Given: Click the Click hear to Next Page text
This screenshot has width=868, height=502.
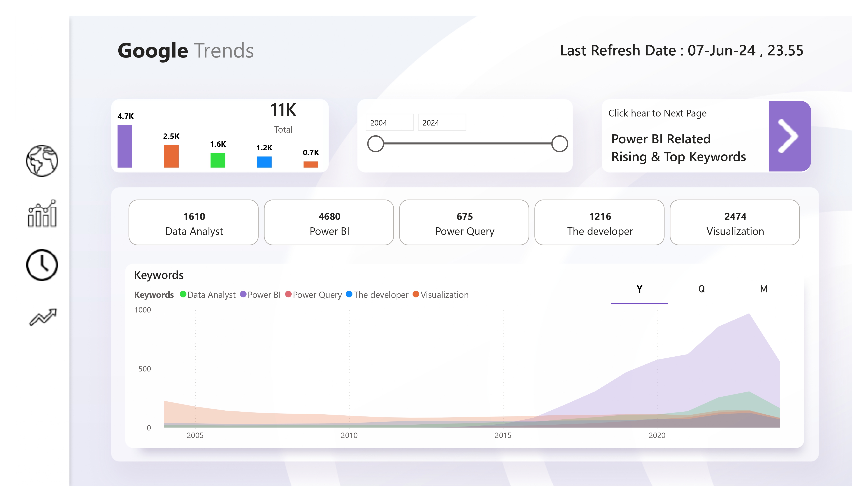Looking at the screenshot, I should (658, 113).
